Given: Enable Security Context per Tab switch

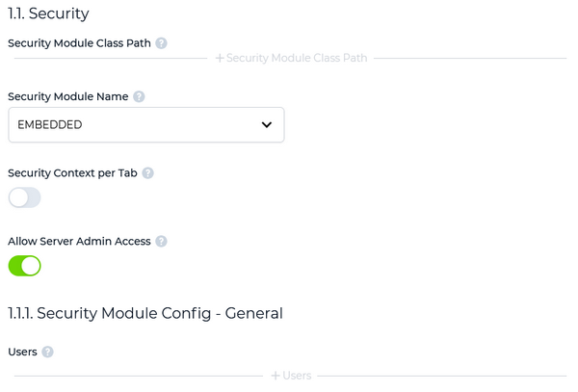Looking at the screenshot, I should (x=25, y=197).
